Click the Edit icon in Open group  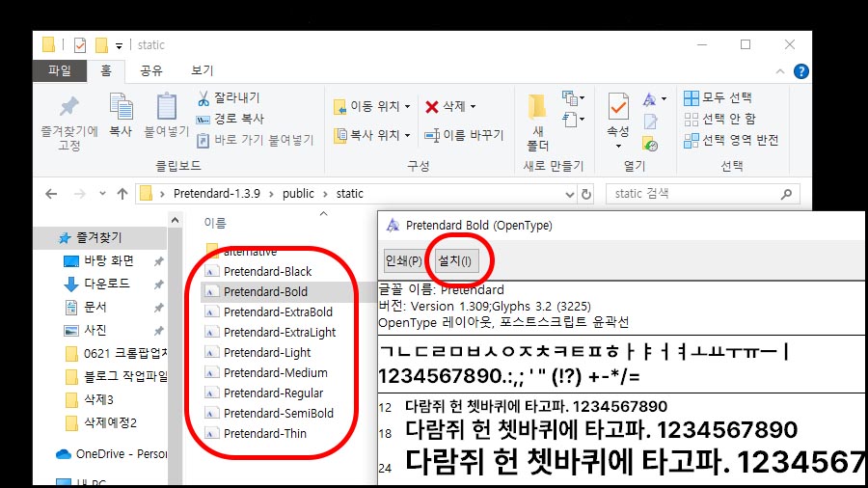650,122
